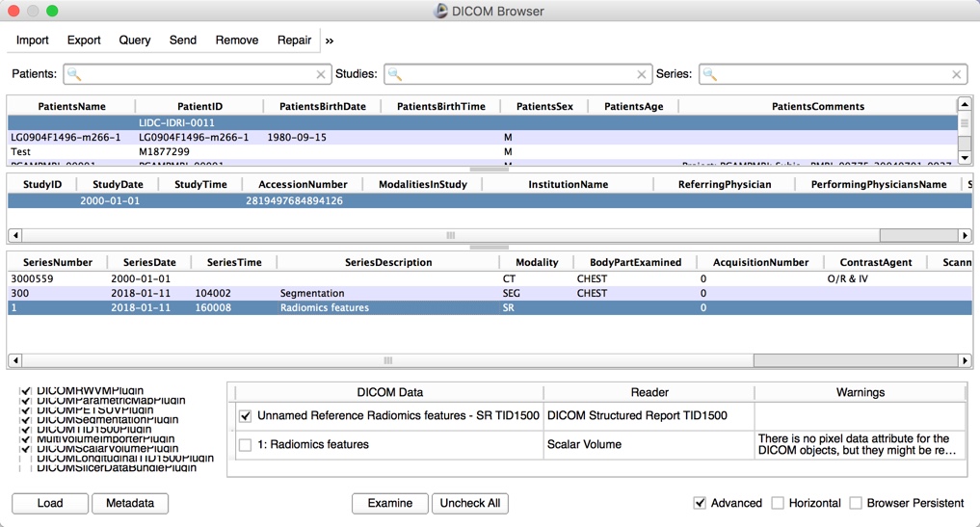Click the no pixel data warning text
Screen dimensions: 980x527
[x=858, y=444]
